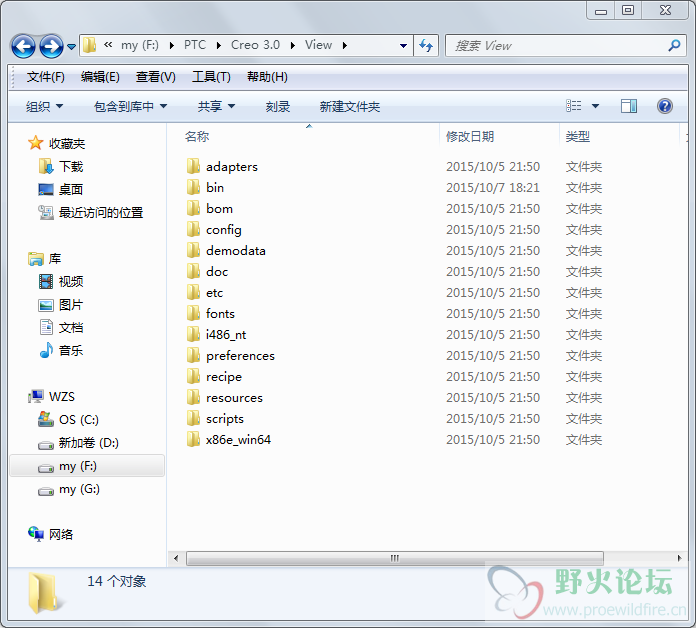Select the config folder icon
The height and width of the screenshot is (628, 696).
pyautogui.click(x=193, y=229)
